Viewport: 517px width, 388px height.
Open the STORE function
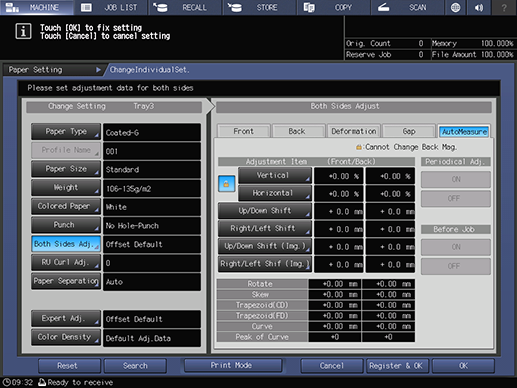[259, 7]
